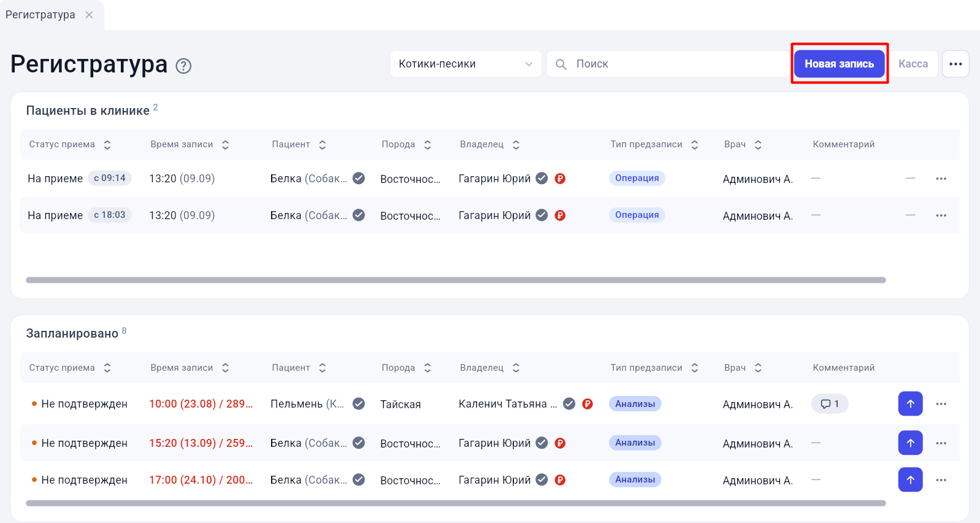Click owner Каленич Татьяна
The image size is (980, 523).
[x=508, y=404]
